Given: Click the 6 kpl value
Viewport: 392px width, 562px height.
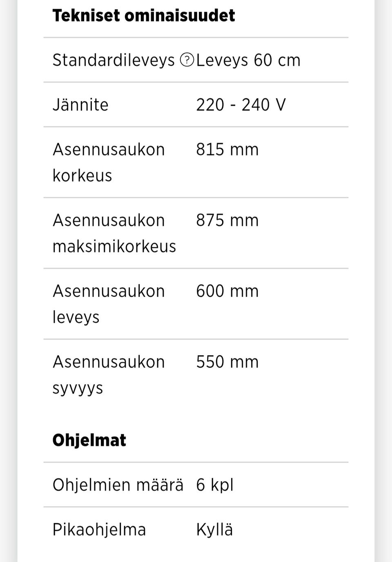Looking at the screenshot, I should click(x=215, y=485).
